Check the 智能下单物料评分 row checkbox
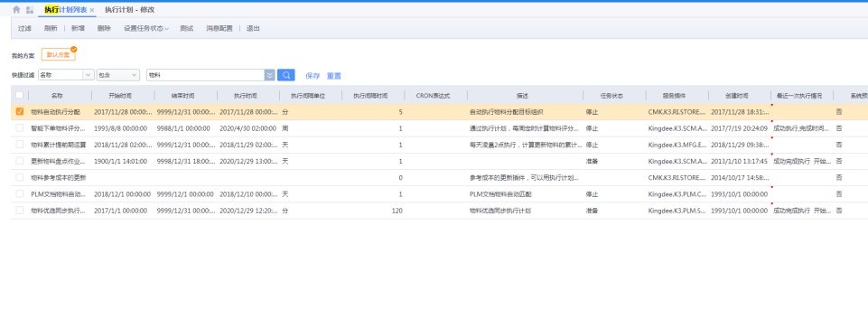Screen dimensions: 868x329 pos(19,128)
